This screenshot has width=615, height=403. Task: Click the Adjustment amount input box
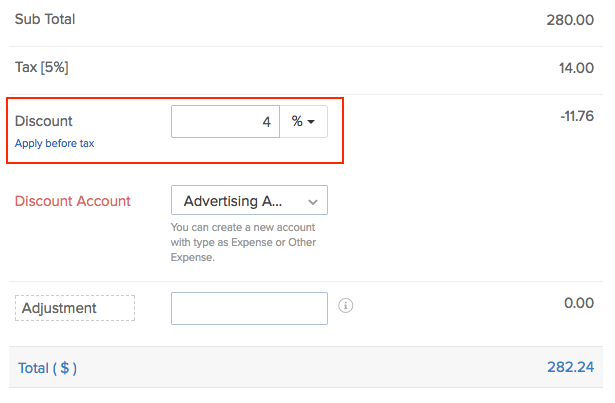pos(249,308)
